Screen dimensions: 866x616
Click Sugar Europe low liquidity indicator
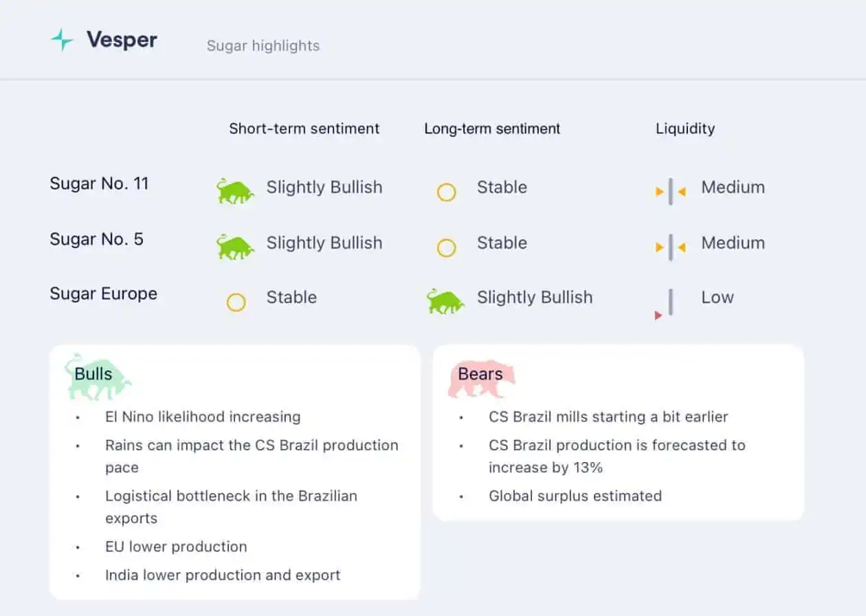point(665,304)
